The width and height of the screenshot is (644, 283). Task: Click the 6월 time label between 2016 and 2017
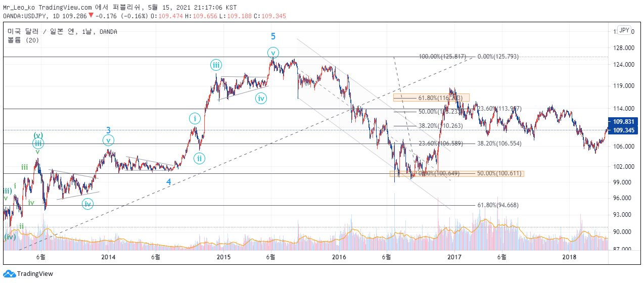(x=387, y=257)
